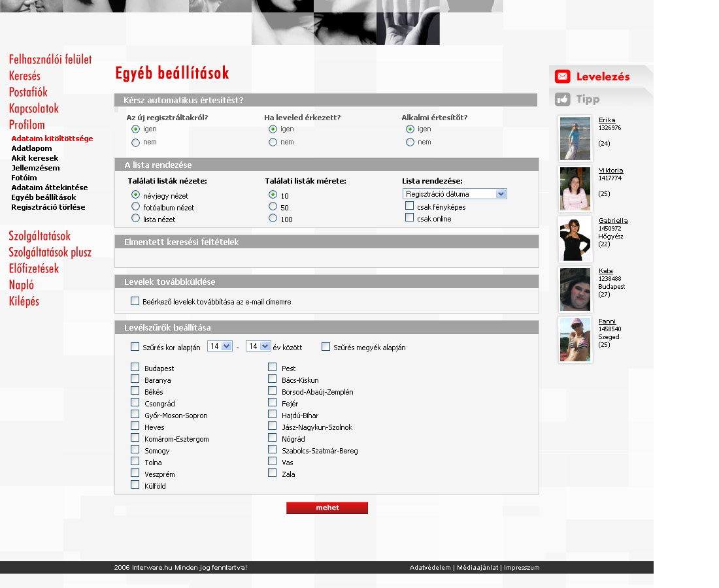This screenshot has height=588, width=719.
Task: Select 'nem' for Alkalmi értesítőt
Action: (x=410, y=142)
